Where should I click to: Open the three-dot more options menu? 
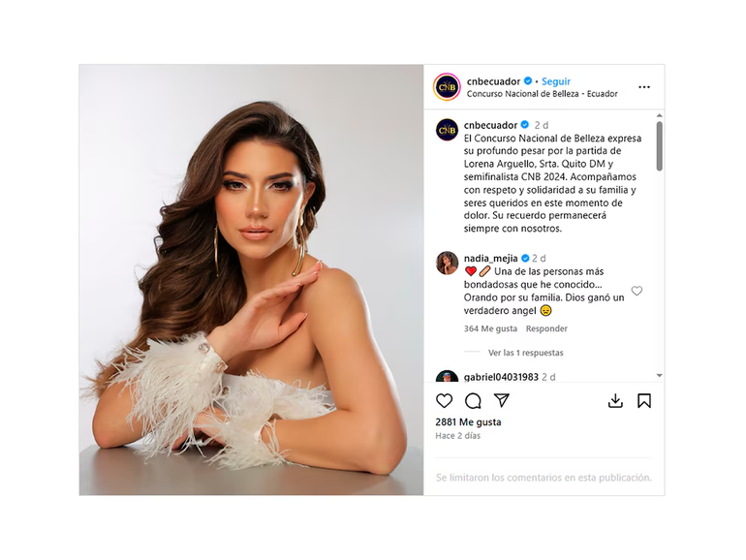[x=644, y=87]
